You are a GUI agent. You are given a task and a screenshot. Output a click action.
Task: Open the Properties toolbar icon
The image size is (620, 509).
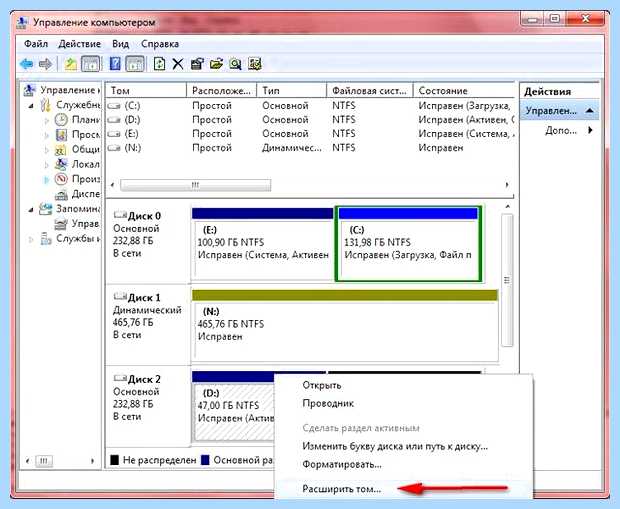point(197,64)
